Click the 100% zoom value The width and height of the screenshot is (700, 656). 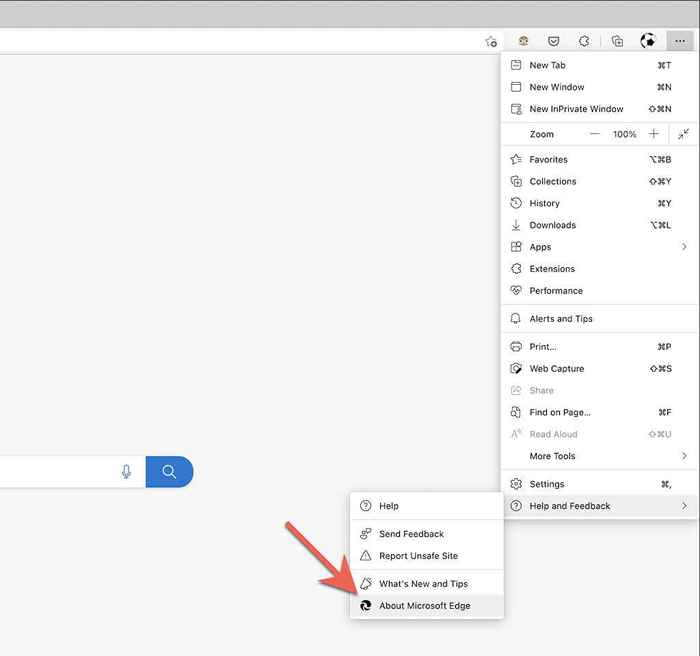point(624,134)
